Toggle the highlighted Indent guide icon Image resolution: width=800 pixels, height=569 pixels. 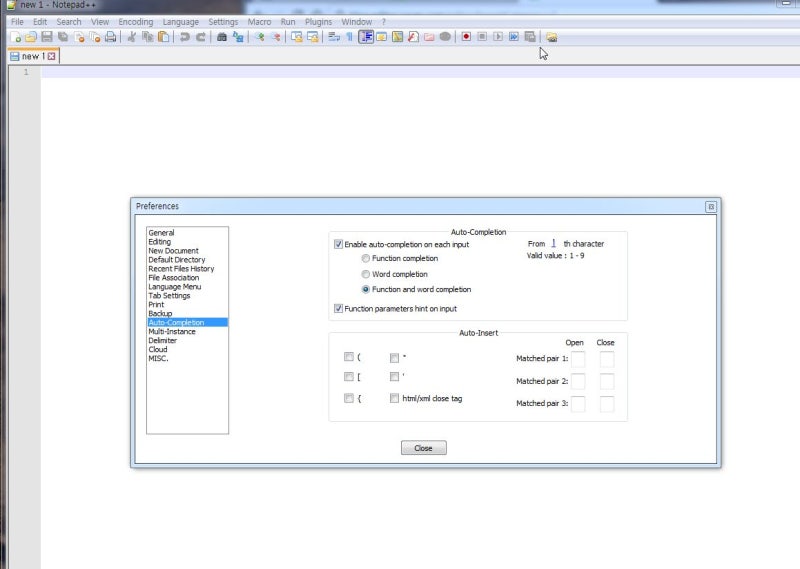pyautogui.click(x=366, y=37)
